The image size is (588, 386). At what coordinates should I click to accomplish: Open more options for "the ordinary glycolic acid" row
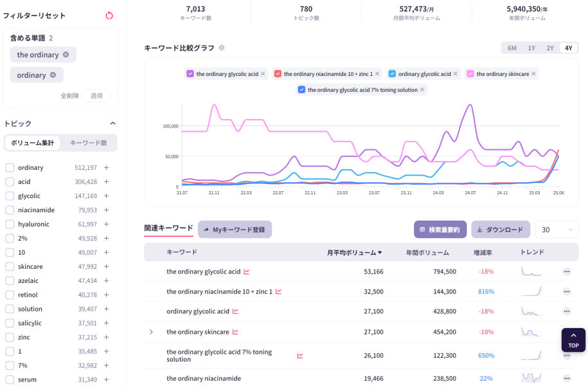(x=567, y=271)
